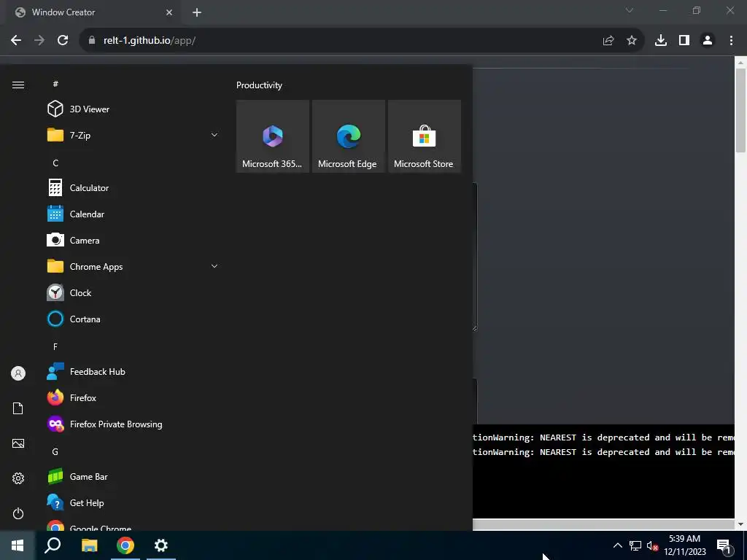The width and height of the screenshot is (747, 560).
Task: Close the Window Creator tab
Action: click(x=169, y=12)
